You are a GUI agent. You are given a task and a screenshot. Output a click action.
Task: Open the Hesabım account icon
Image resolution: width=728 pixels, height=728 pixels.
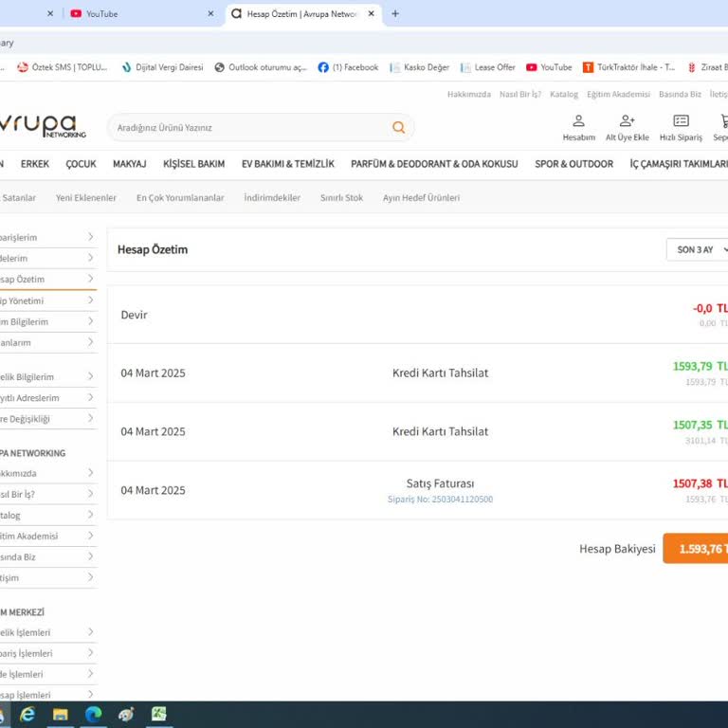(x=578, y=128)
